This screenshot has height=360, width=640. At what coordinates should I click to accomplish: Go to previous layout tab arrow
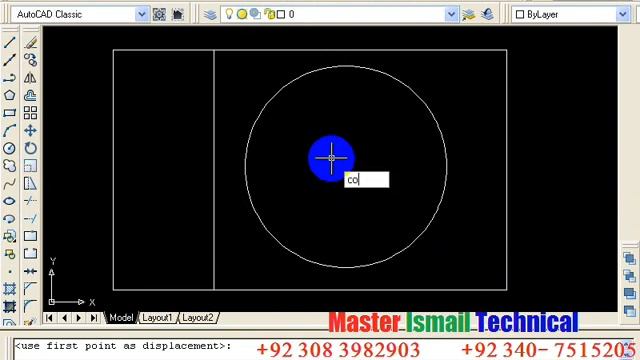(x=64, y=318)
